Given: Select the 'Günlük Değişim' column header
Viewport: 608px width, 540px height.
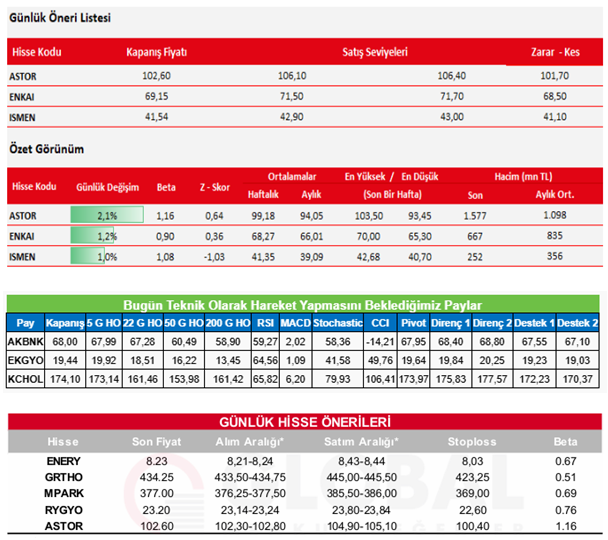Looking at the screenshot, I should 107,187.
